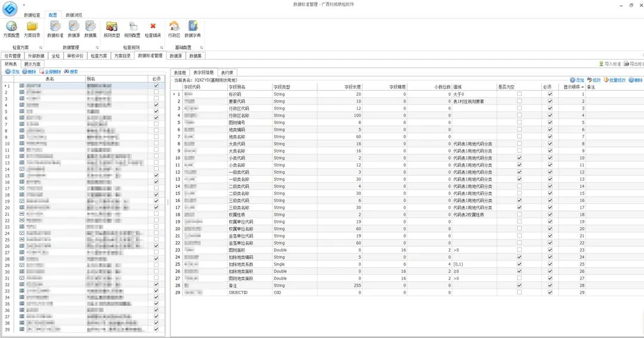This screenshot has height=338, width=644.
Task: Click 添加 in the field info toolbar
Action: pos(577,80)
